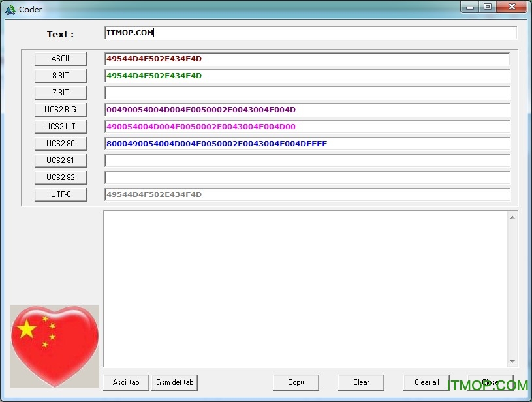Click the ASCII output field

(x=307, y=59)
